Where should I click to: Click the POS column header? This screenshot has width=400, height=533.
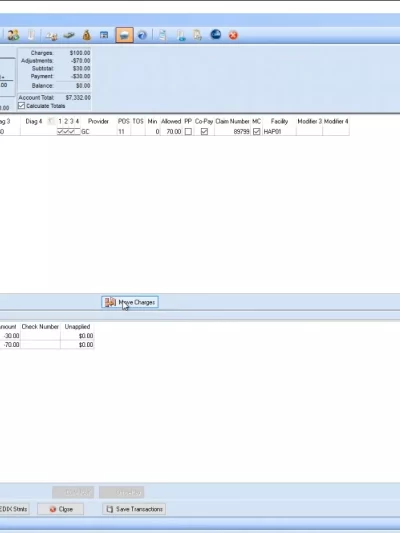124,121
